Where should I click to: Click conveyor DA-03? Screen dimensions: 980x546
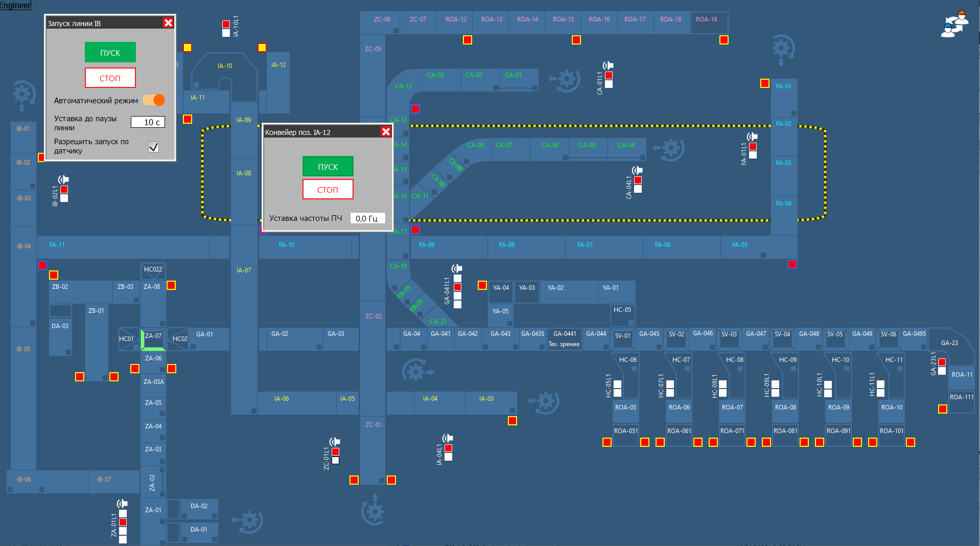pos(60,337)
